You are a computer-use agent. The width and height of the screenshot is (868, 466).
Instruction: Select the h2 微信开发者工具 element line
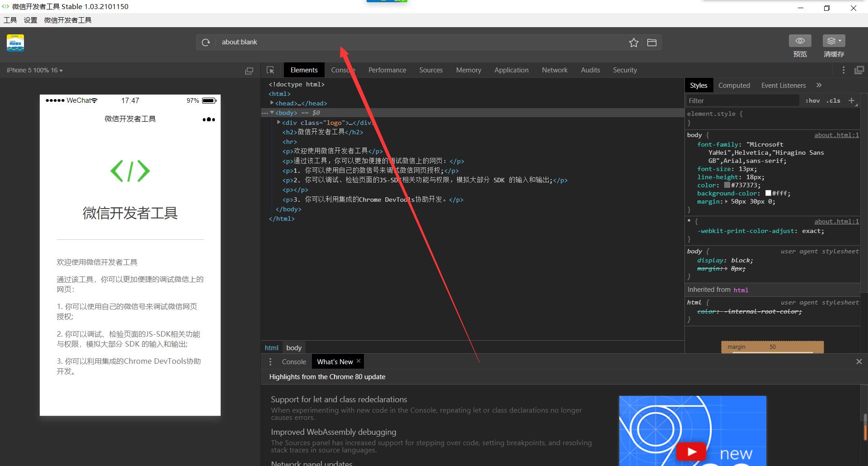pyautogui.click(x=323, y=132)
